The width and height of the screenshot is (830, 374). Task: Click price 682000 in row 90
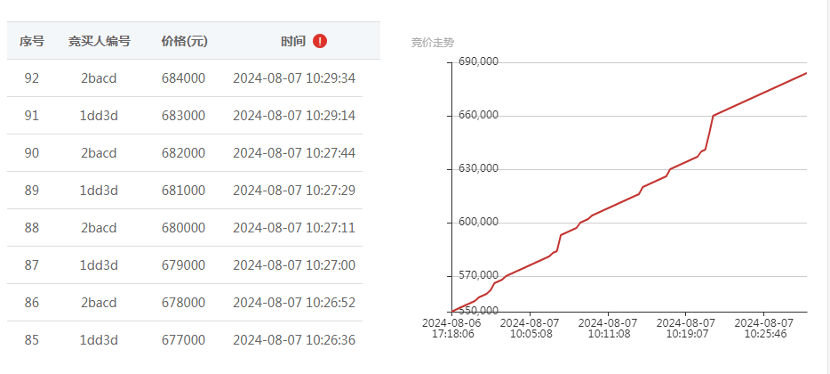point(184,153)
